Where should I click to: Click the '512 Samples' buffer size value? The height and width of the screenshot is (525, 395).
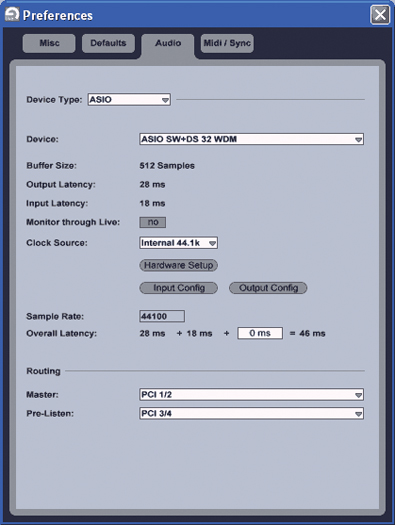coord(167,166)
